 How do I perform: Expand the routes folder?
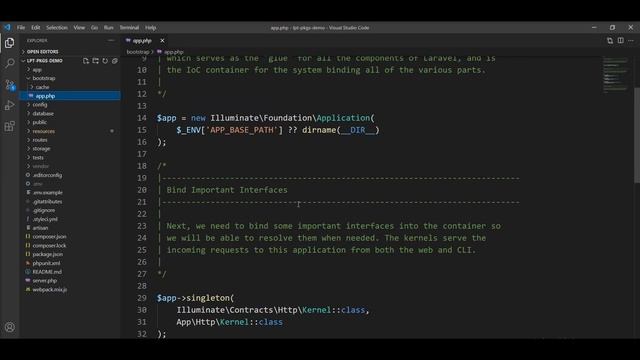[70, 140]
